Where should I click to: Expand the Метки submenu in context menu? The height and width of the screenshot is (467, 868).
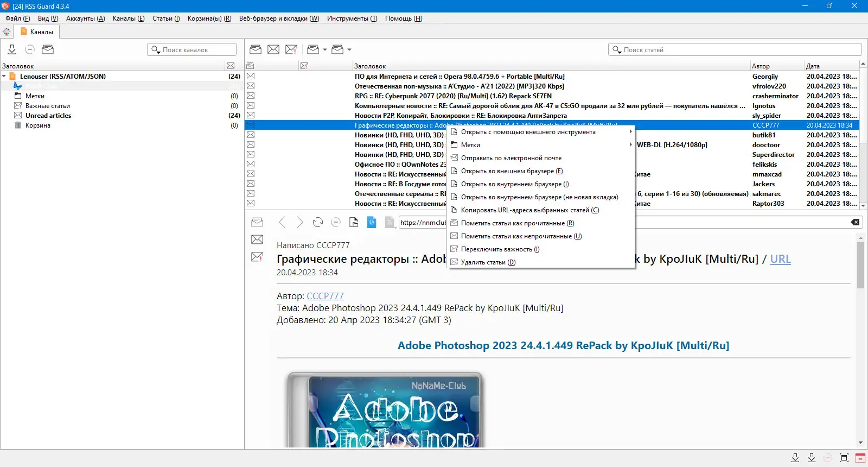[x=540, y=145]
